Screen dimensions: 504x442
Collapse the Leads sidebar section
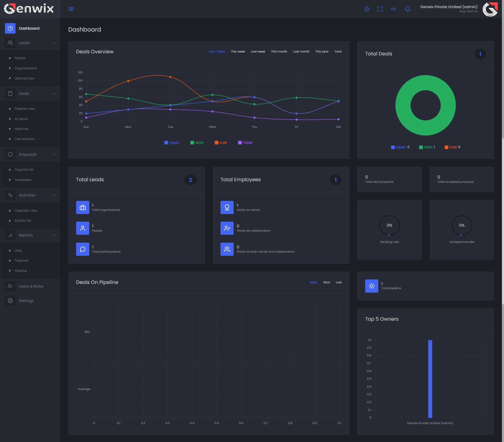[54, 43]
